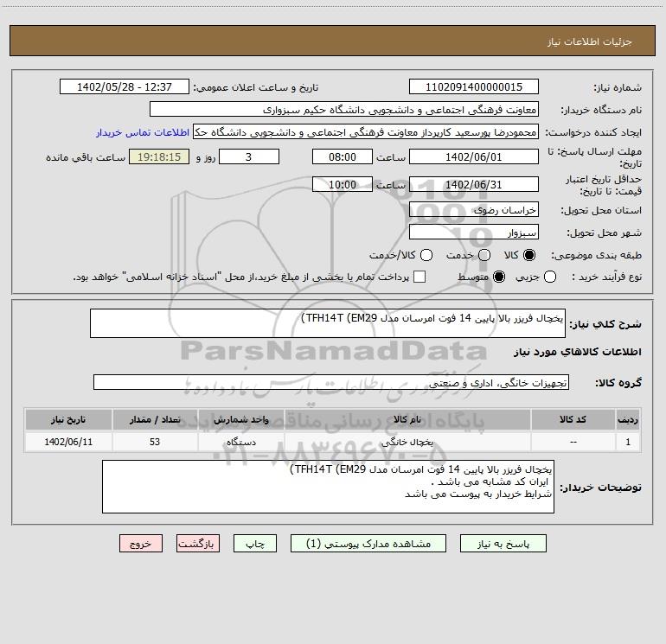This screenshot has height=644, width=666.
Task: Click the واحد شمارش column header
Action: [240, 419]
